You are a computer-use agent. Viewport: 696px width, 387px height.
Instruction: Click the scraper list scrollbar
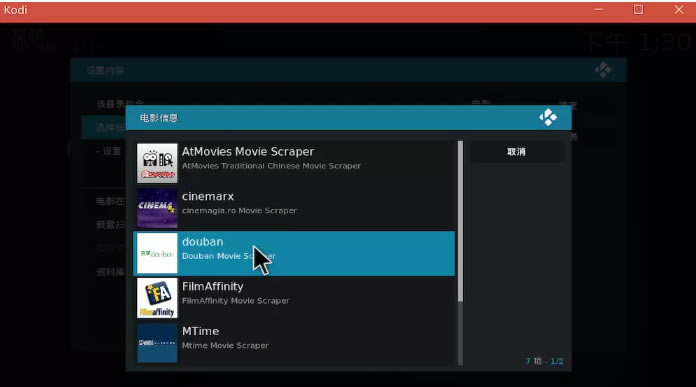460,253
